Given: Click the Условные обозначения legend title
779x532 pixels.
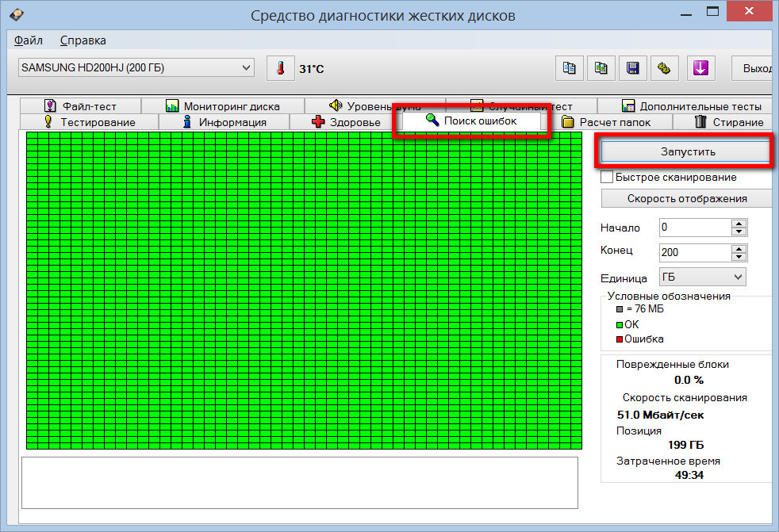Looking at the screenshot, I should 669,296.
